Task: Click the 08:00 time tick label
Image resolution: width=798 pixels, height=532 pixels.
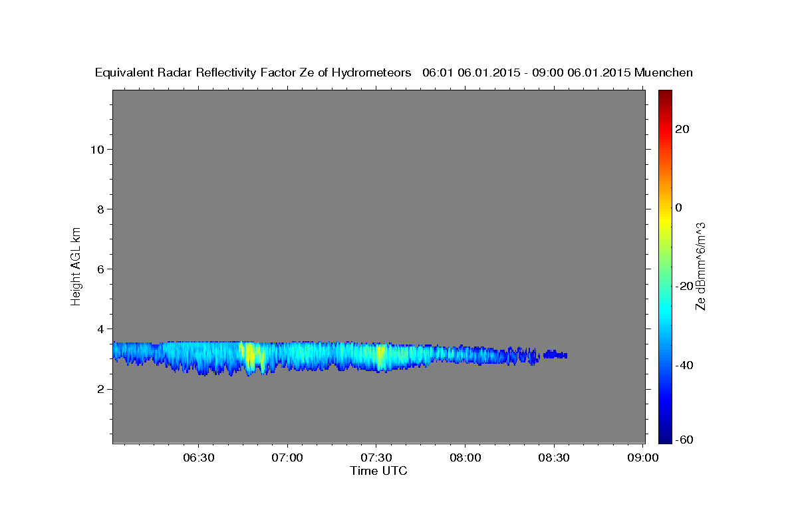Action: [465, 458]
